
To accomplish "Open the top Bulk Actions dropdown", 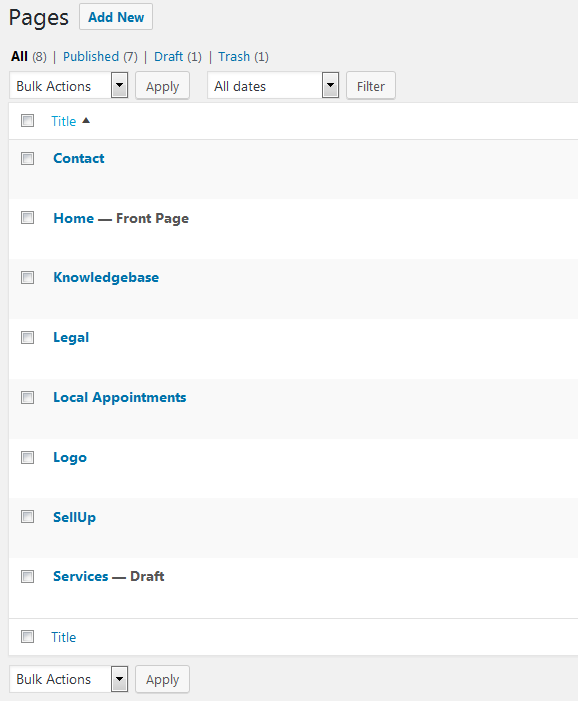I will 69,85.
